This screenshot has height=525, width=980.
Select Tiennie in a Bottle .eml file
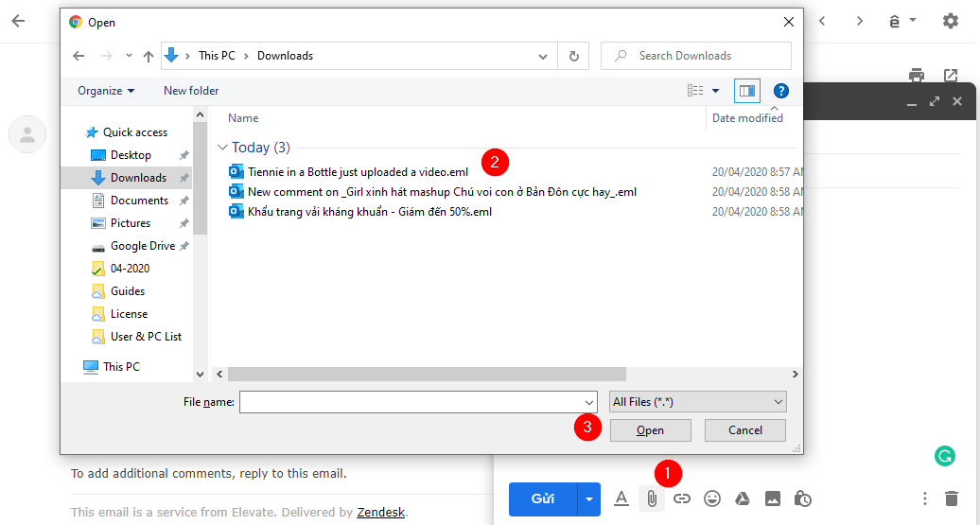tap(358, 172)
